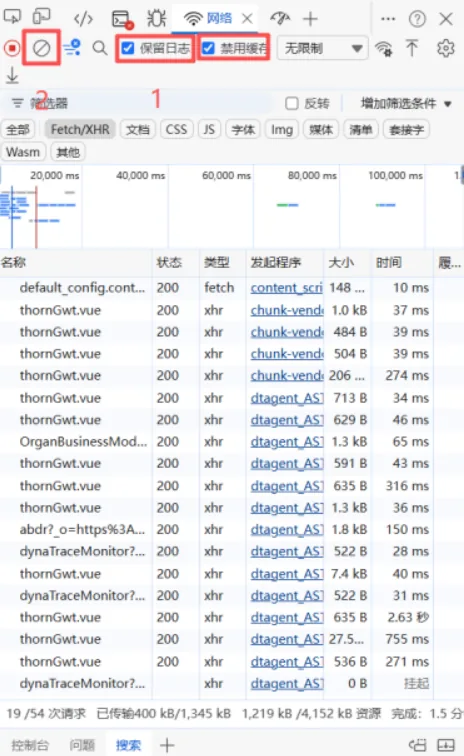
Task: Select the 清单 filter type
Action: [360, 130]
